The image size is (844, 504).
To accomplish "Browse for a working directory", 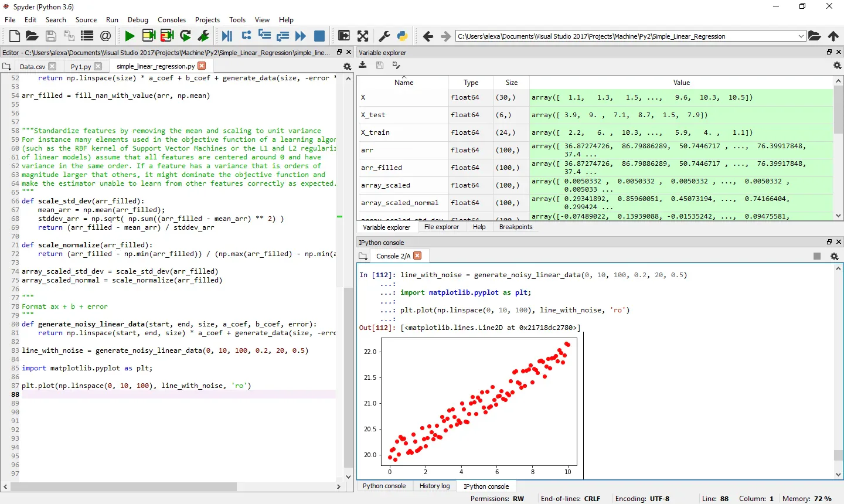I will [x=815, y=36].
